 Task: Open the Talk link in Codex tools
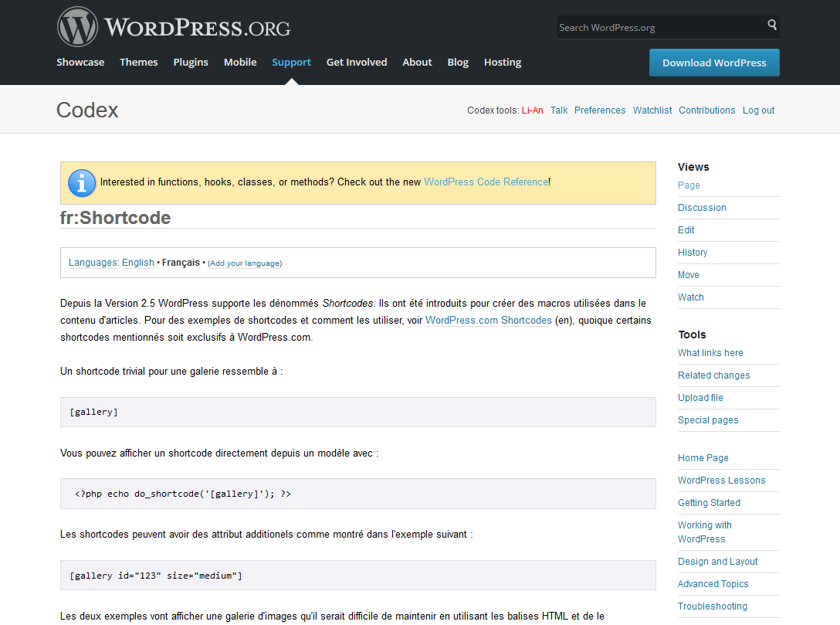click(x=559, y=110)
